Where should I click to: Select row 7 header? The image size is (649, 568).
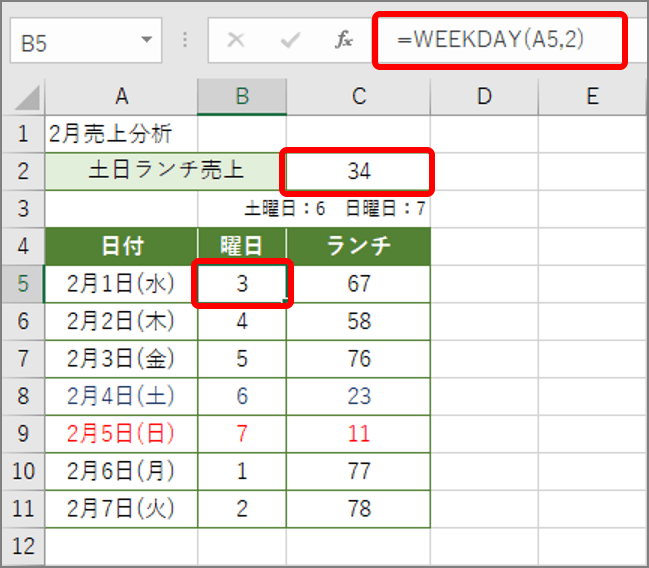click(23, 359)
